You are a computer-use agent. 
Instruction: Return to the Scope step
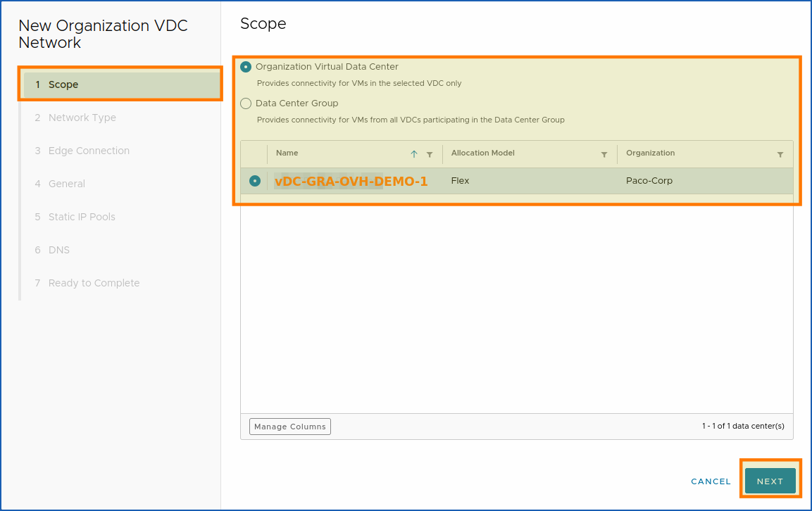click(63, 84)
